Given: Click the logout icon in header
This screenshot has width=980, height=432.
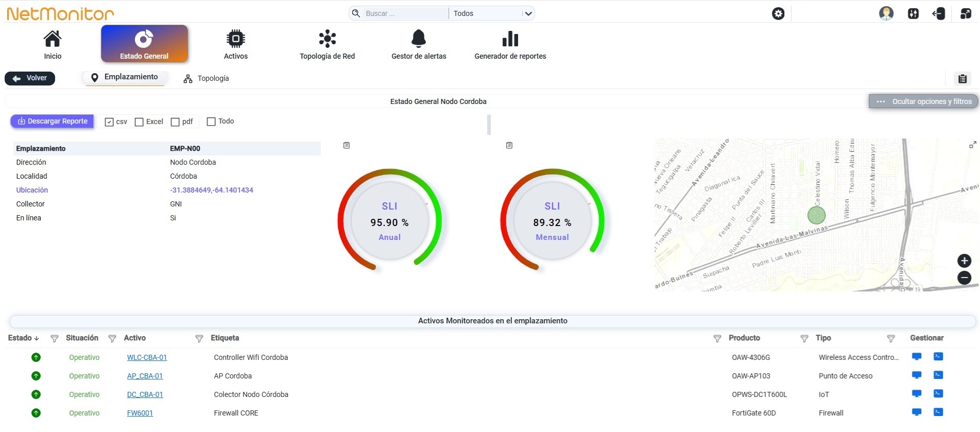Looking at the screenshot, I should pyautogui.click(x=938, y=13).
